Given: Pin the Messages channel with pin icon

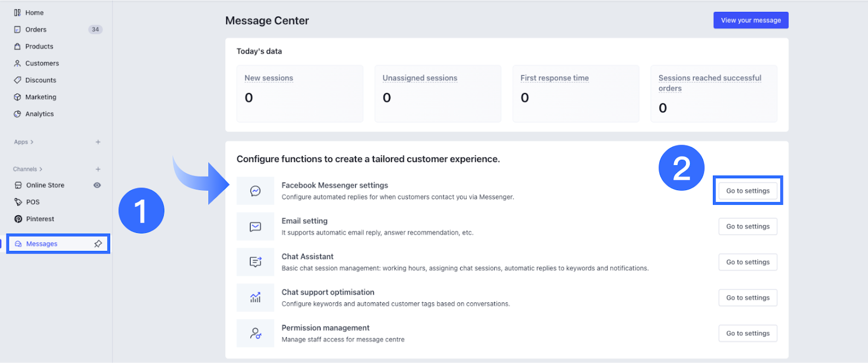Looking at the screenshot, I should point(98,244).
